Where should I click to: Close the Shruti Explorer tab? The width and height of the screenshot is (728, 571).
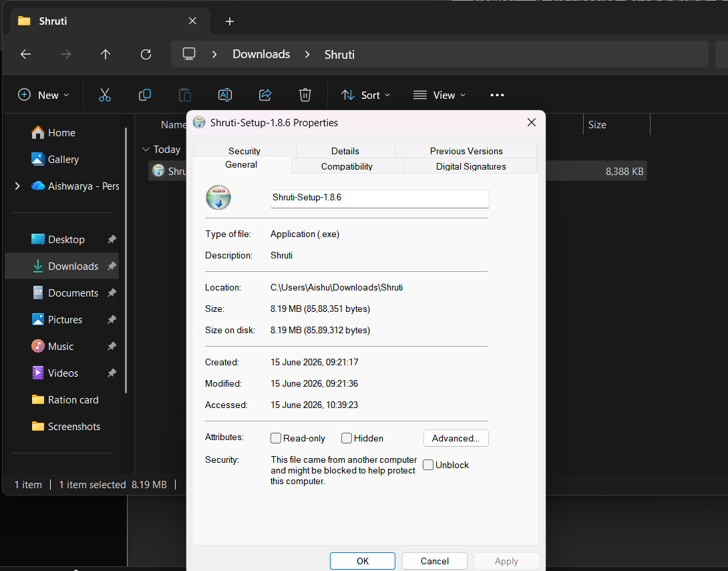coord(192,21)
